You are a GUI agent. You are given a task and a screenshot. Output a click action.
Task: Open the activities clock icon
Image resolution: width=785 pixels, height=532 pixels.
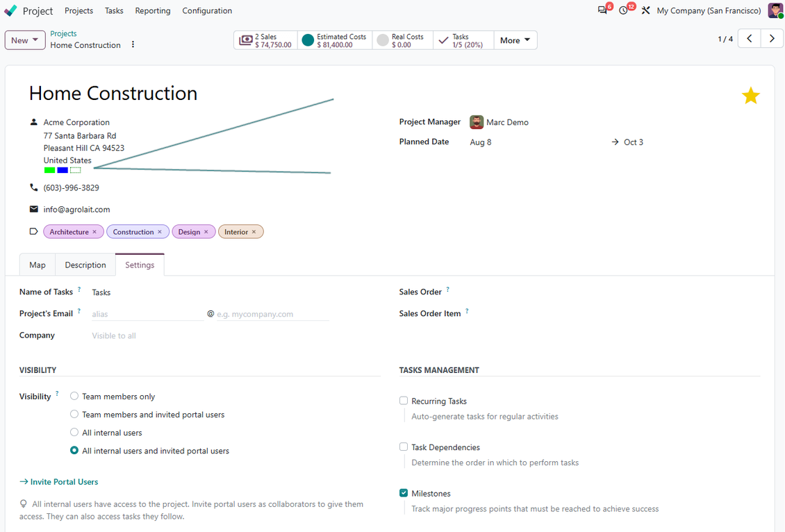[623, 10]
